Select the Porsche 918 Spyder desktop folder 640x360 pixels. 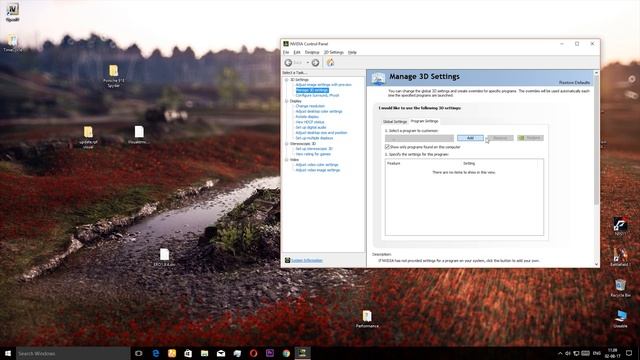click(x=113, y=76)
